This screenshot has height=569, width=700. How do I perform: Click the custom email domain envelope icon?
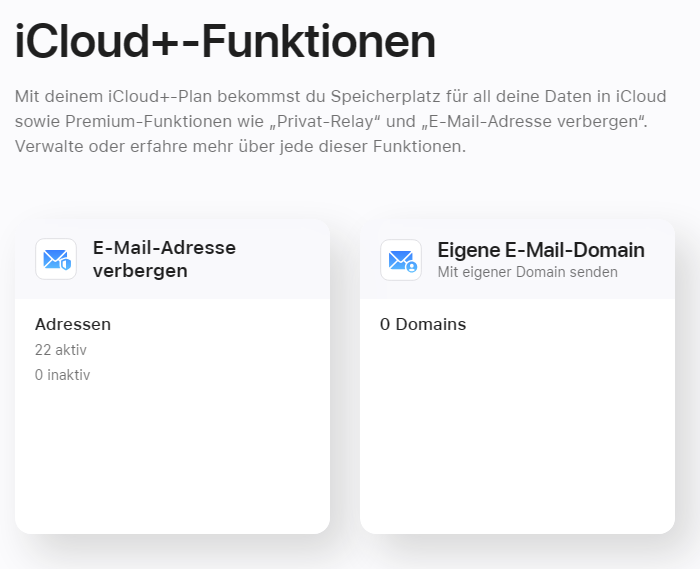tap(401, 260)
